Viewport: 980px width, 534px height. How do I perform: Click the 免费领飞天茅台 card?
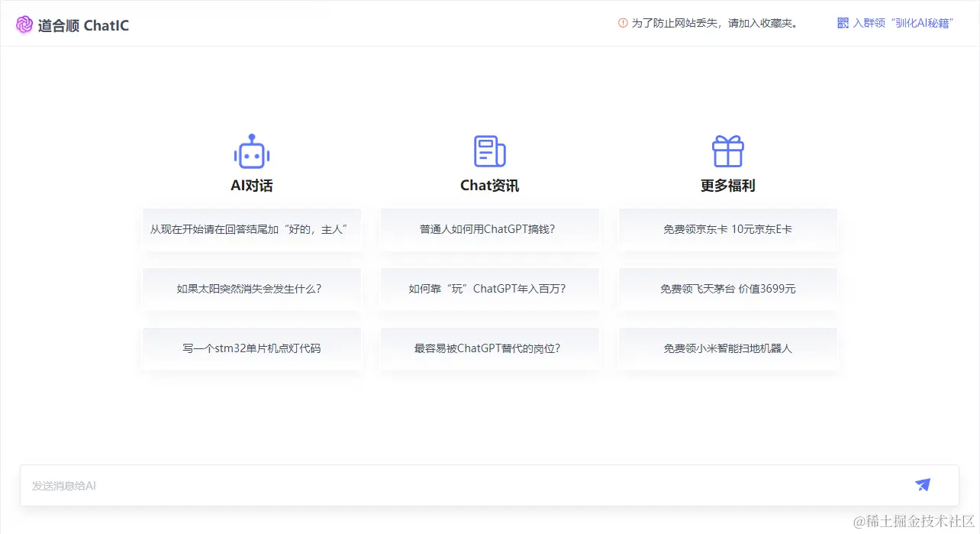click(x=727, y=289)
